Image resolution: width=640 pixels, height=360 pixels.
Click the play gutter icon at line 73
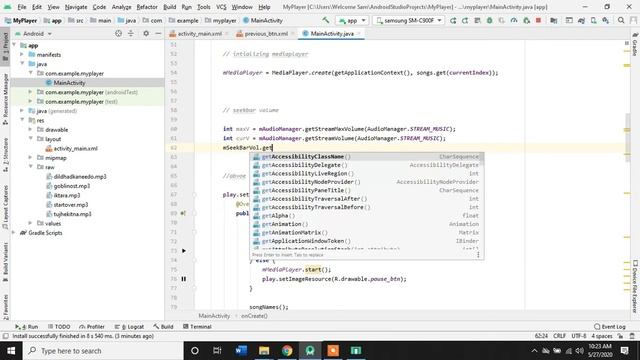pos(184,251)
